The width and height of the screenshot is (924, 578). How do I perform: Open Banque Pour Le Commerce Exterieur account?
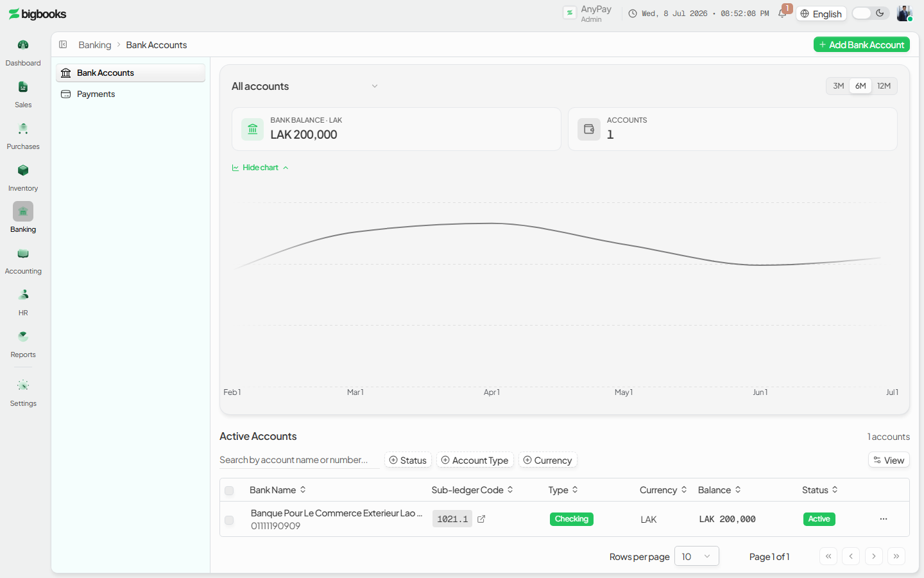(336, 513)
